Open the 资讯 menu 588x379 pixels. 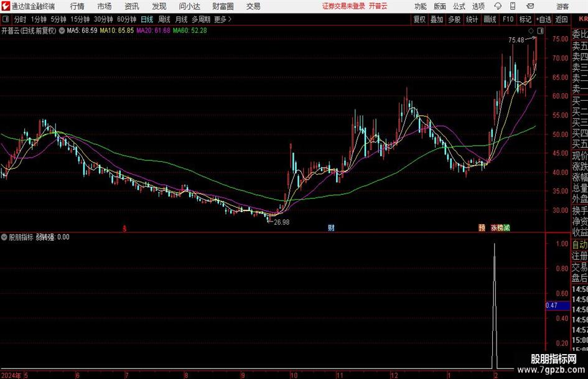132,6
